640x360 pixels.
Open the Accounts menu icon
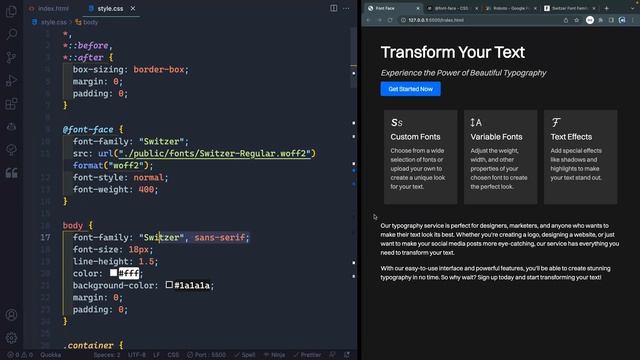[11, 315]
